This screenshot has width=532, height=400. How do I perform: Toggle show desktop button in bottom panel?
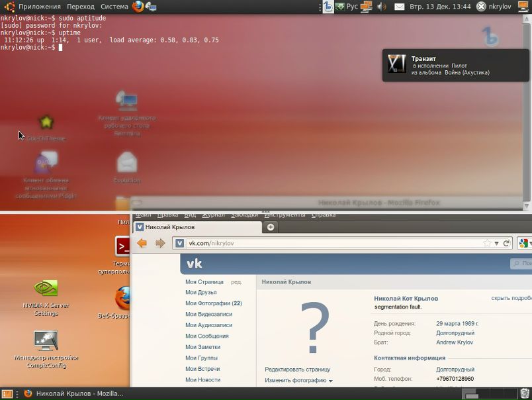click(x=7, y=393)
